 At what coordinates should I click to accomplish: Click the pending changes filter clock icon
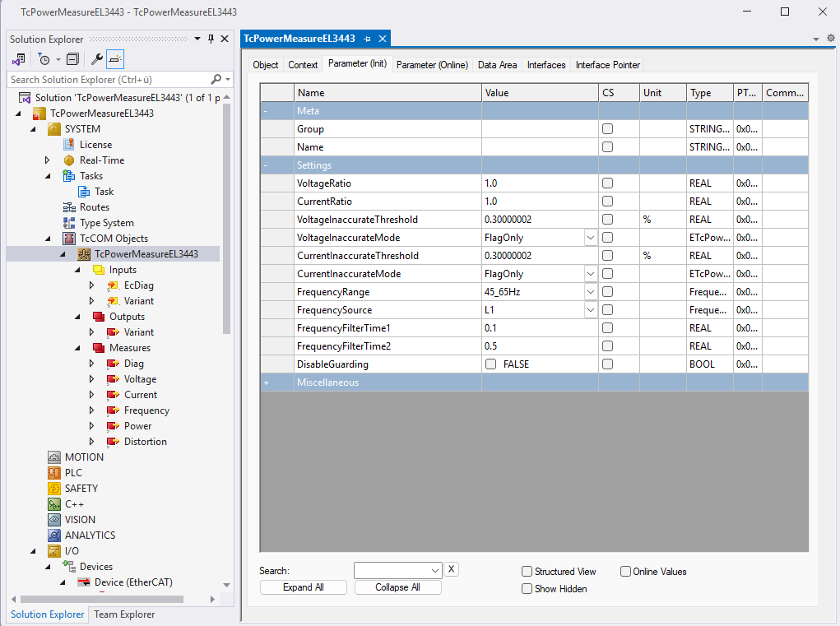tap(44, 59)
